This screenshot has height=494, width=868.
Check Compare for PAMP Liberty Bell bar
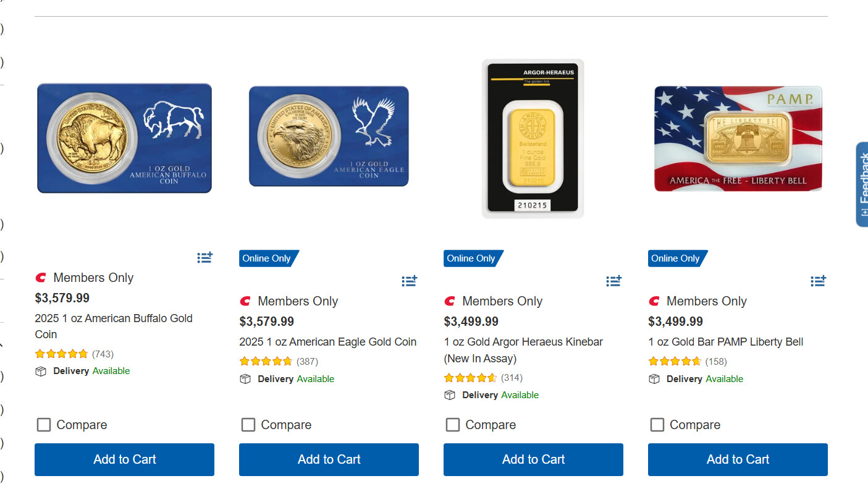coord(657,425)
